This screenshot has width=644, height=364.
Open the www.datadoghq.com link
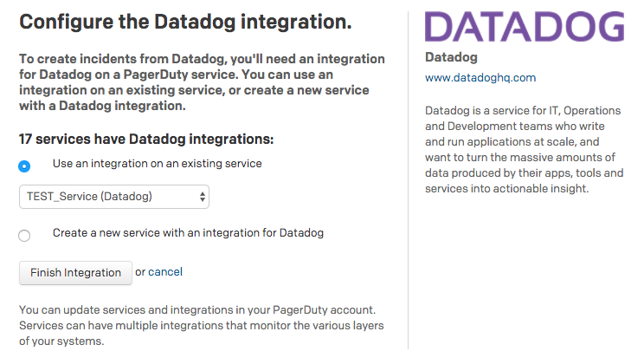coord(480,78)
